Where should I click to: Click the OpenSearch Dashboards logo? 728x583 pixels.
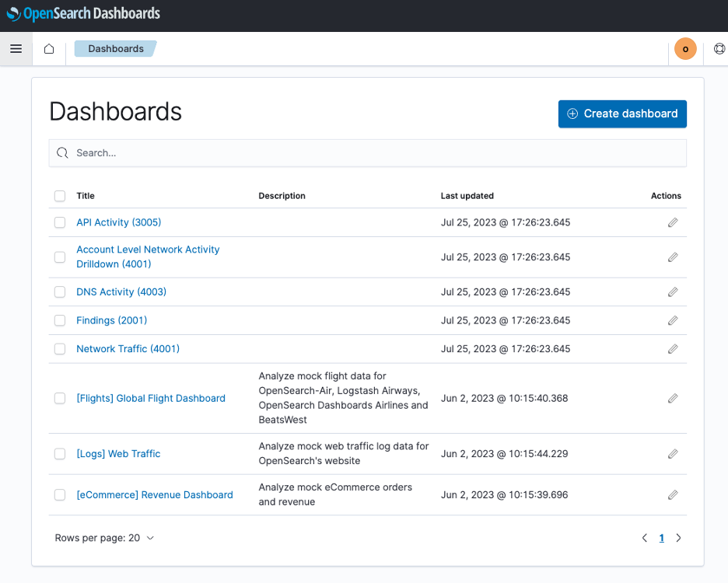(84, 14)
